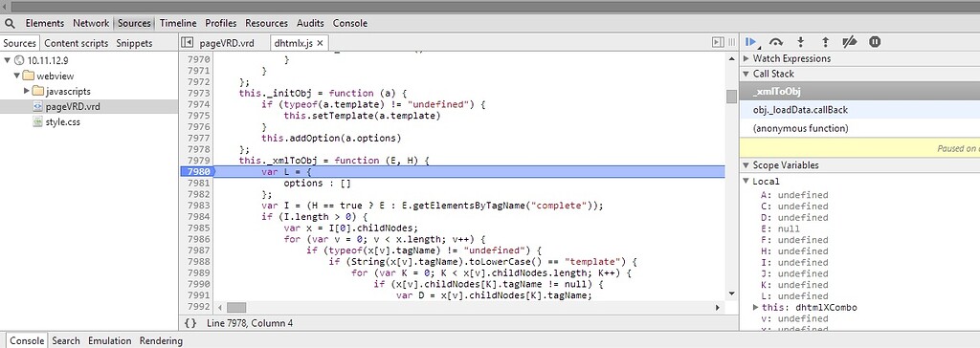Step over the next function call

(x=775, y=42)
